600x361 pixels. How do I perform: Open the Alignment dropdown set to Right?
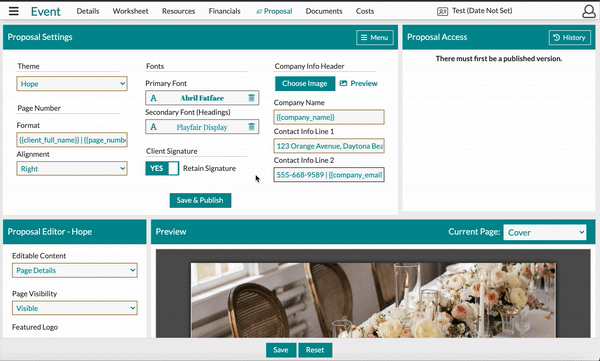(x=72, y=169)
